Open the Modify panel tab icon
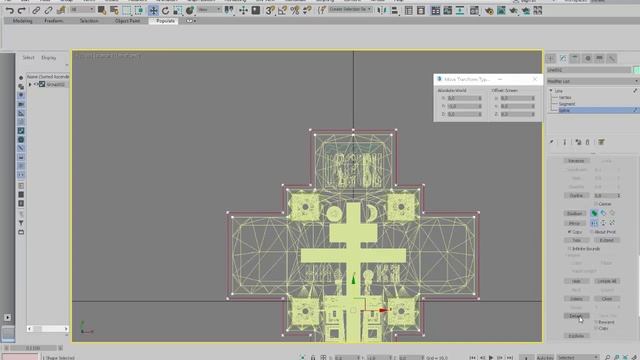The image size is (640, 360). point(563,58)
